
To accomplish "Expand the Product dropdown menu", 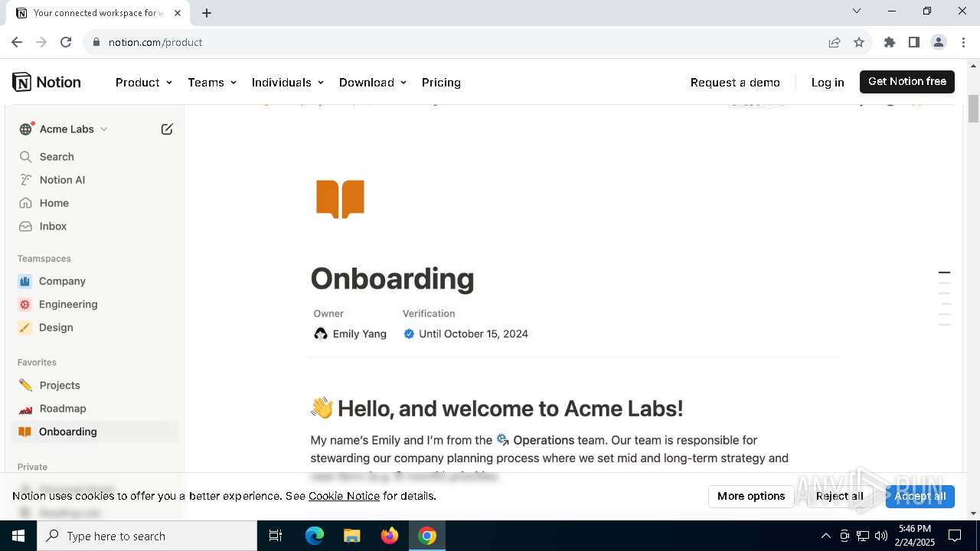I will [144, 83].
